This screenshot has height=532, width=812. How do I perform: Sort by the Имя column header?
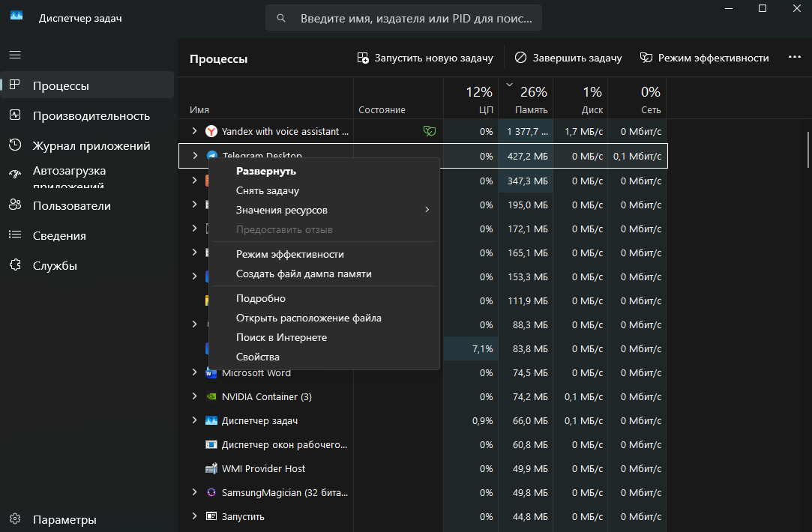tap(265, 98)
